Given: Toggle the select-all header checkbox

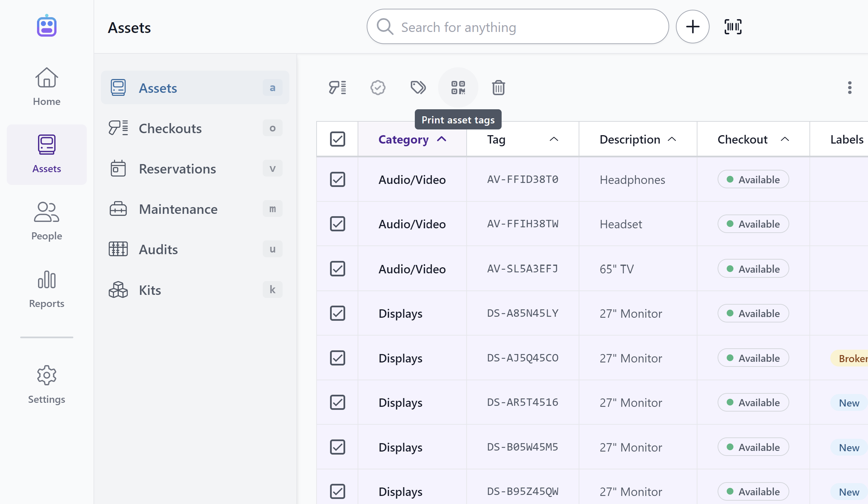Looking at the screenshot, I should [337, 139].
